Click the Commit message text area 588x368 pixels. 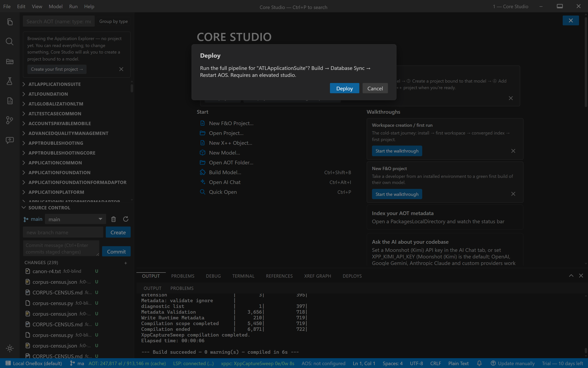pyautogui.click(x=61, y=248)
